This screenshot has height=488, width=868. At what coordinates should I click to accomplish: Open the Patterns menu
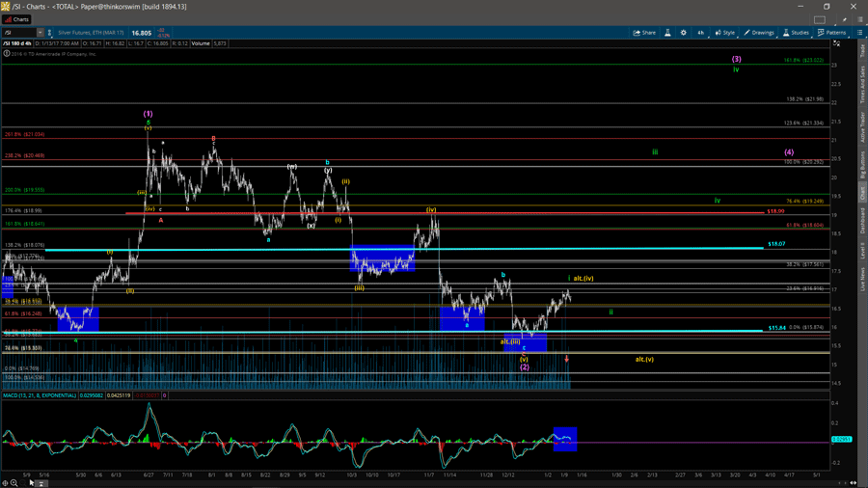point(832,33)
